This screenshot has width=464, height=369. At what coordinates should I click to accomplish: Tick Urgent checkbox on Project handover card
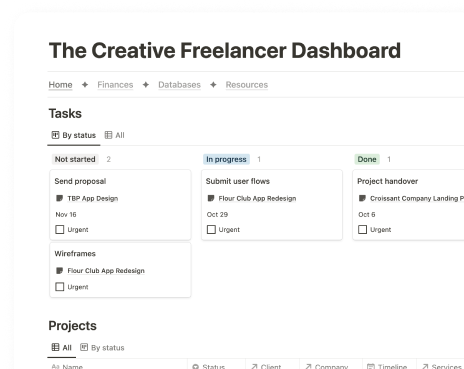point(362,230)
